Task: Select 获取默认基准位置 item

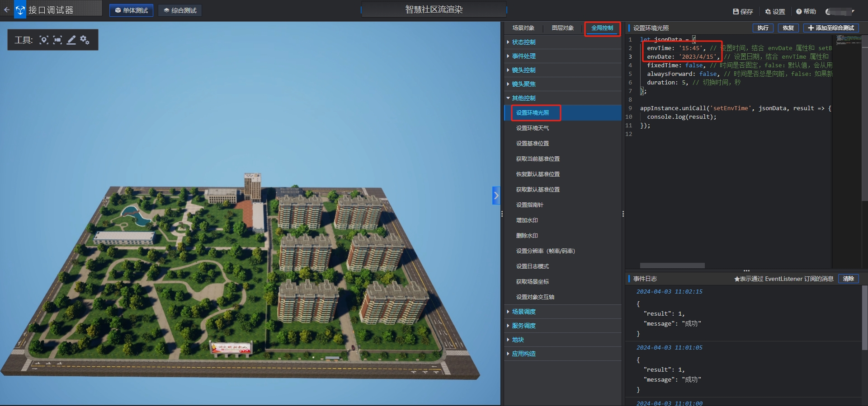Action: pyautogui.click(x=563, y=190)
